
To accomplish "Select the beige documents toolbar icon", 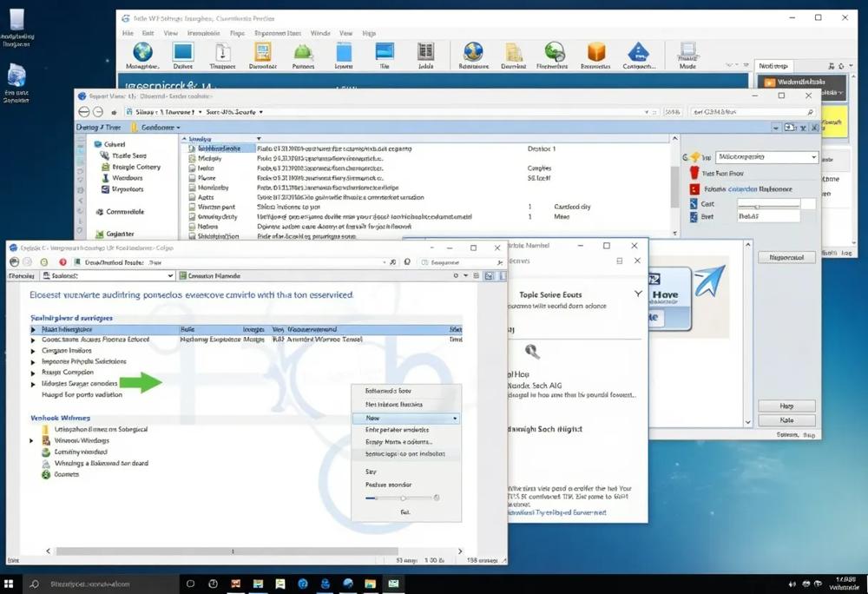I will pos(514,52).
